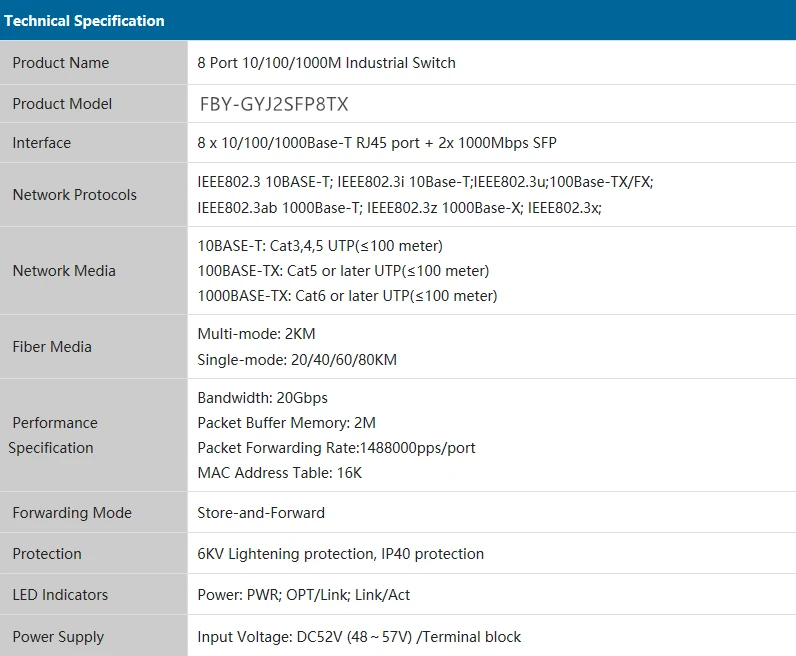Viewport: 796px width, 656px height.
Task: Click 'Store-and-Forward' value
Action: tap(261, 513)
